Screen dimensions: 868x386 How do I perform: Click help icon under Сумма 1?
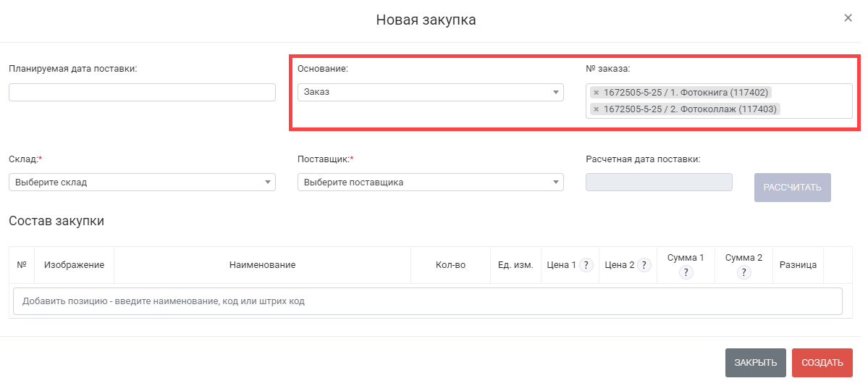click(686, 272)
